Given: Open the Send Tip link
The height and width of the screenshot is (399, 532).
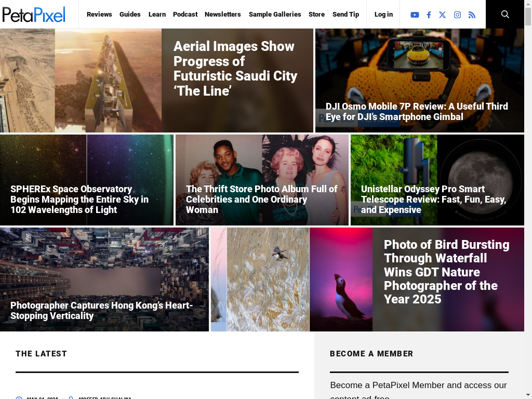Looking at the screenshot, I should (345, 14).
